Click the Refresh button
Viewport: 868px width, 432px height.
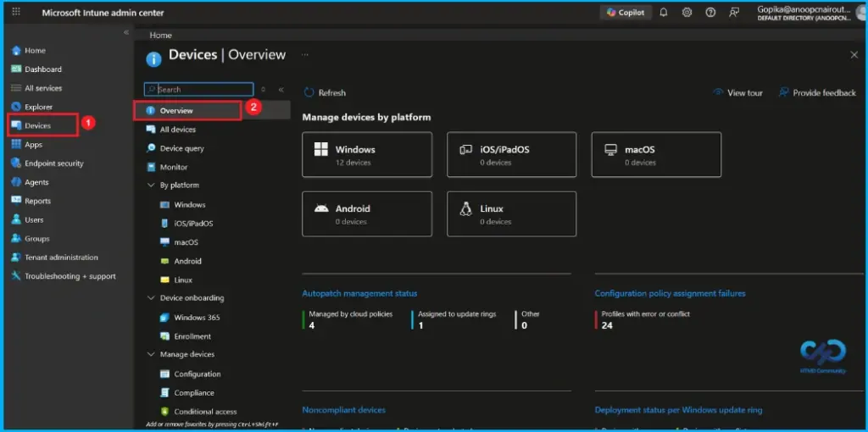pyautogui.click(x=325, y=93)
